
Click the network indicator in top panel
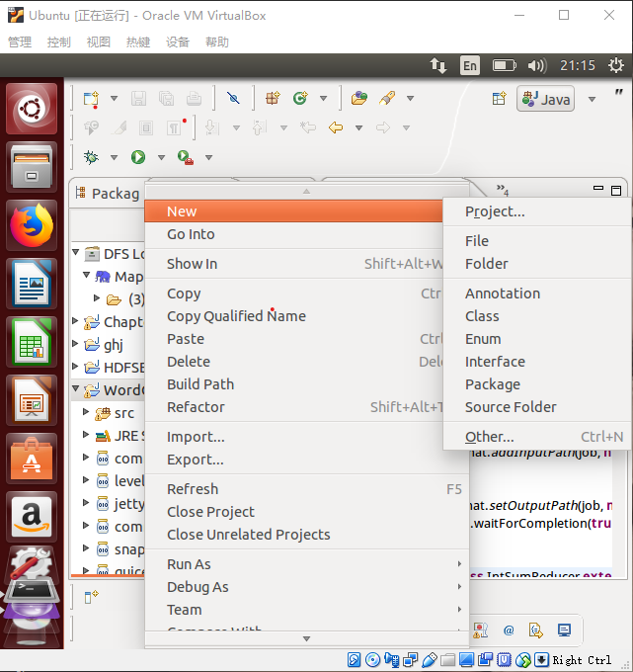click(438, 65)
